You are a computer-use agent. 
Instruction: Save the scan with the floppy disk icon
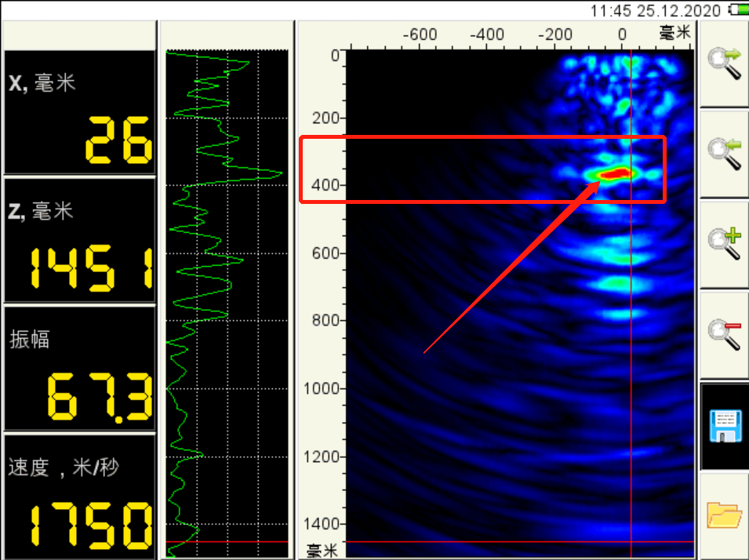click(x=724, y=426)
